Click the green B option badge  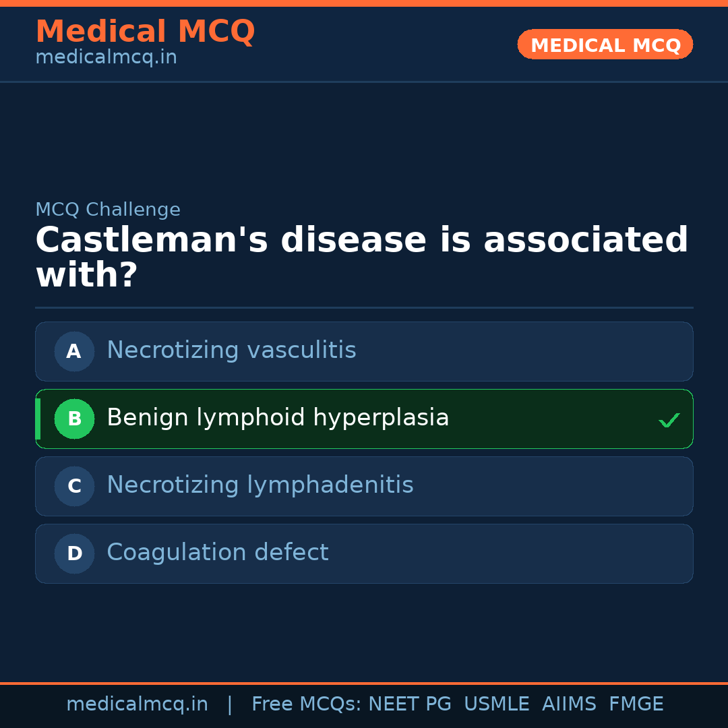[x=74, y=419]
